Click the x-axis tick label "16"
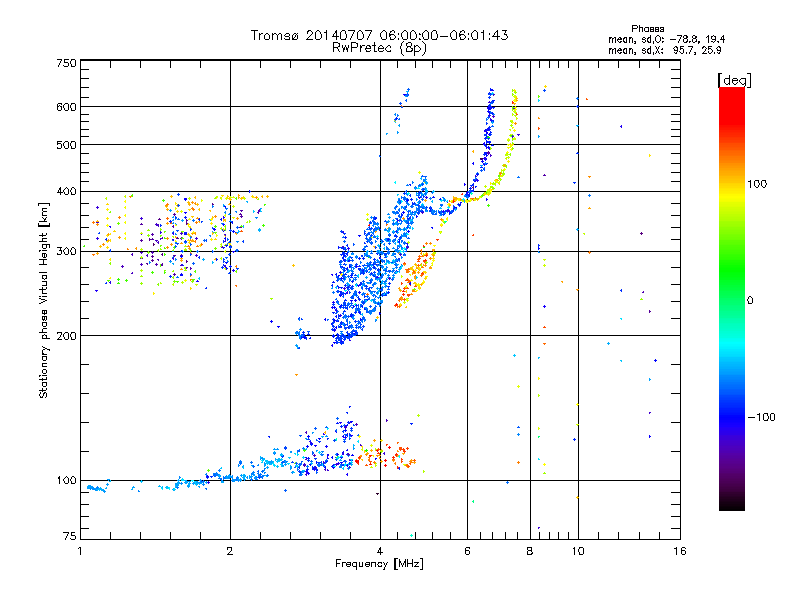800x600 pixels. (680, 551)
